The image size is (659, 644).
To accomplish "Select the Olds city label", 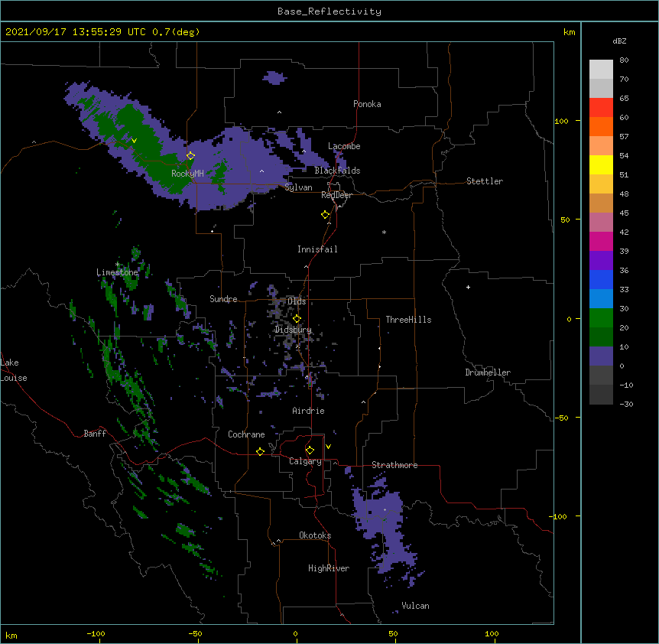I will [x=297, y=301].
